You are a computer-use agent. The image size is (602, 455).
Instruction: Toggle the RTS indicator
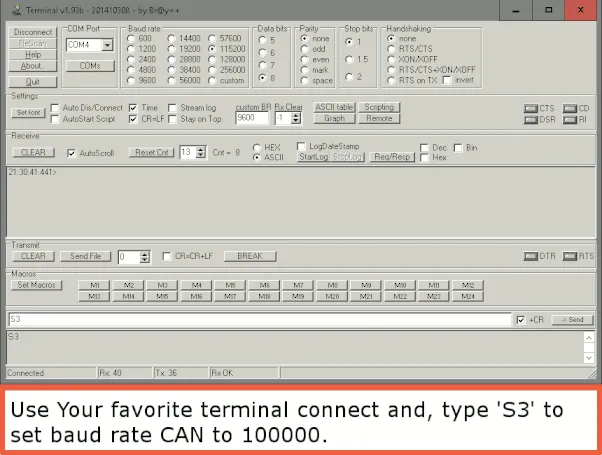570,256
